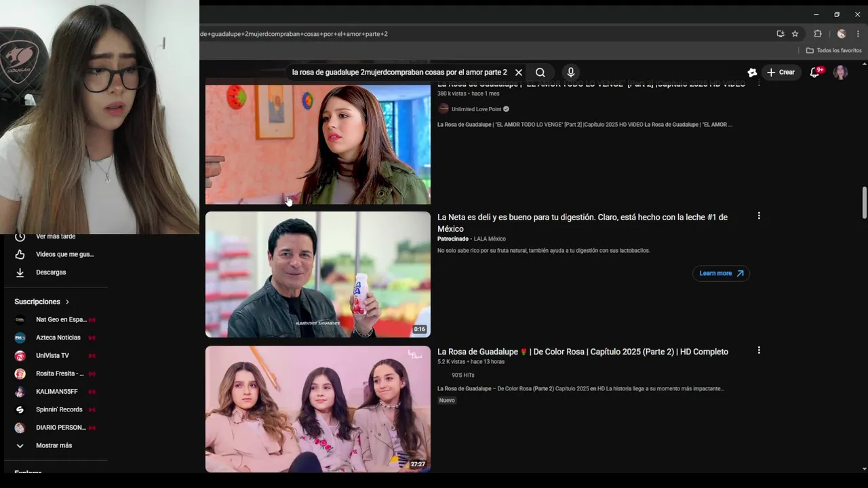Open De Color Rosa Capítulo 2025 video title
Screen dimensions: 868x488
click(583, 352)
